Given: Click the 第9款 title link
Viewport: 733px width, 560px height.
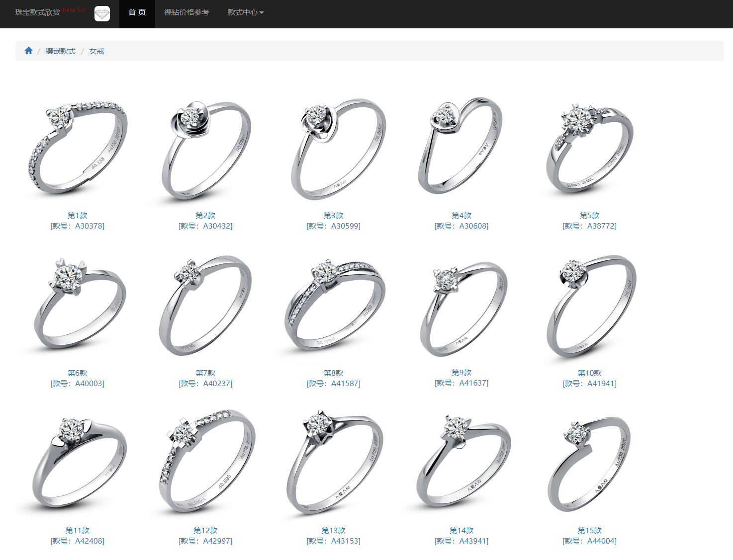Looking at the screenshot, I should pos(461,372).
